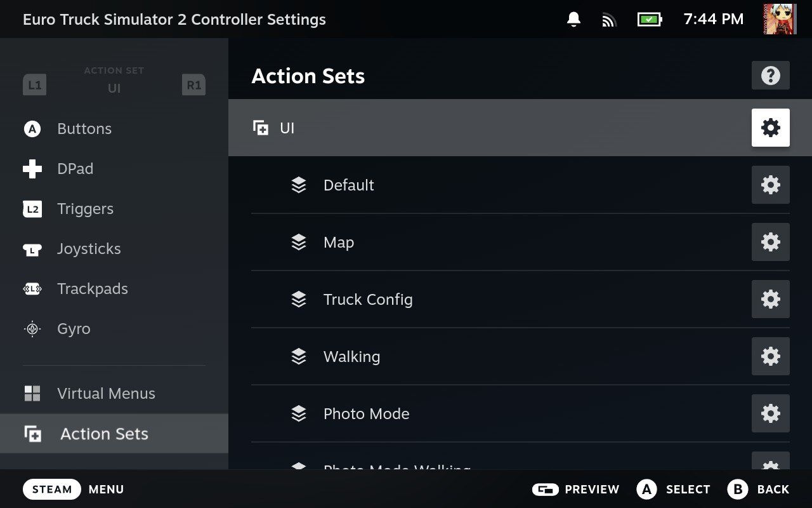Click the user profile avatar

[780, 19]
